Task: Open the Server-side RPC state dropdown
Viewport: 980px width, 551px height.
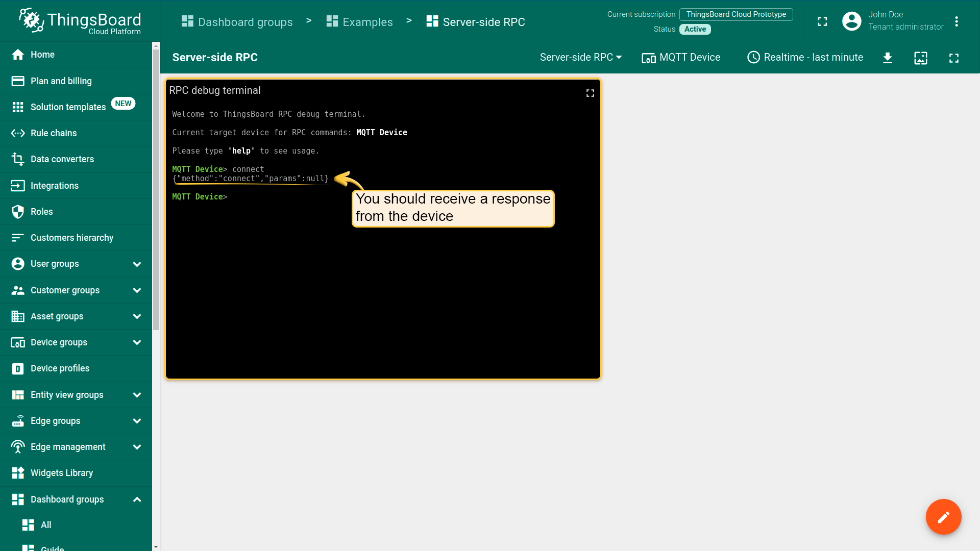Action: 580,57
